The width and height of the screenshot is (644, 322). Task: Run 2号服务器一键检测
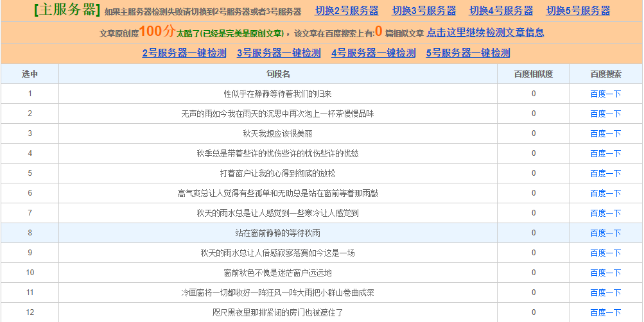pyautogui.click(x=184, y=53)
